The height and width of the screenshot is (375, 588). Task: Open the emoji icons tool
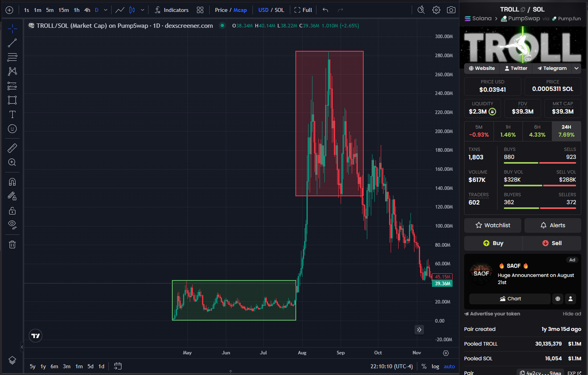coord(12,129)
